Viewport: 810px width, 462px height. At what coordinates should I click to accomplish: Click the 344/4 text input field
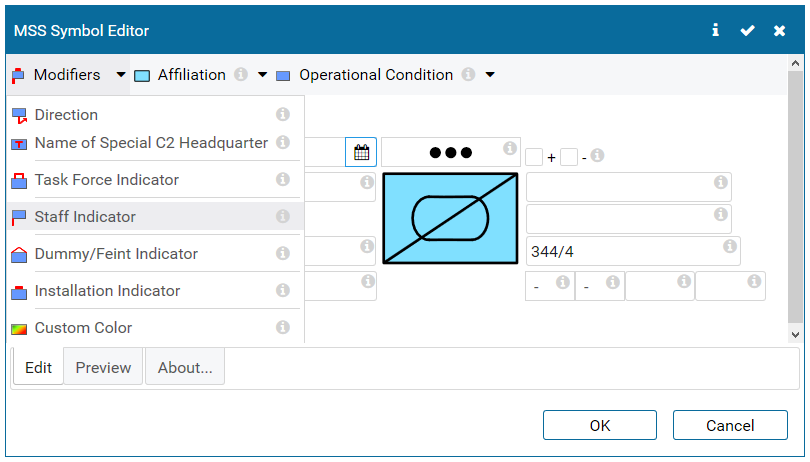coord(620,252)
